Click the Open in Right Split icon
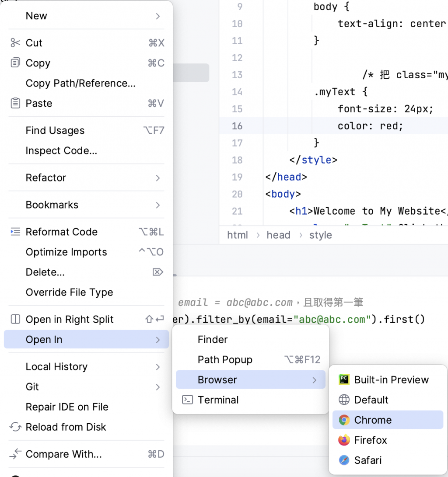This screenshot has width=448, height=477. click(x=15, y=319)
